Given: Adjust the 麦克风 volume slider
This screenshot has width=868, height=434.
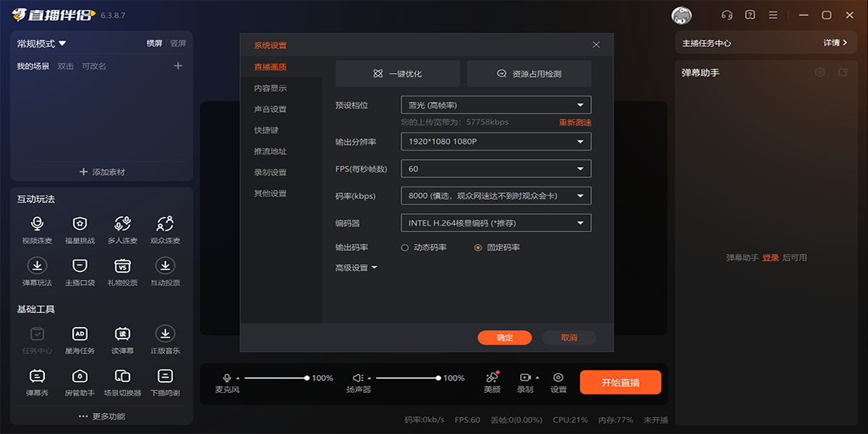Looking at the screenshot, I should pyautogui.click(x=276, y=378).
